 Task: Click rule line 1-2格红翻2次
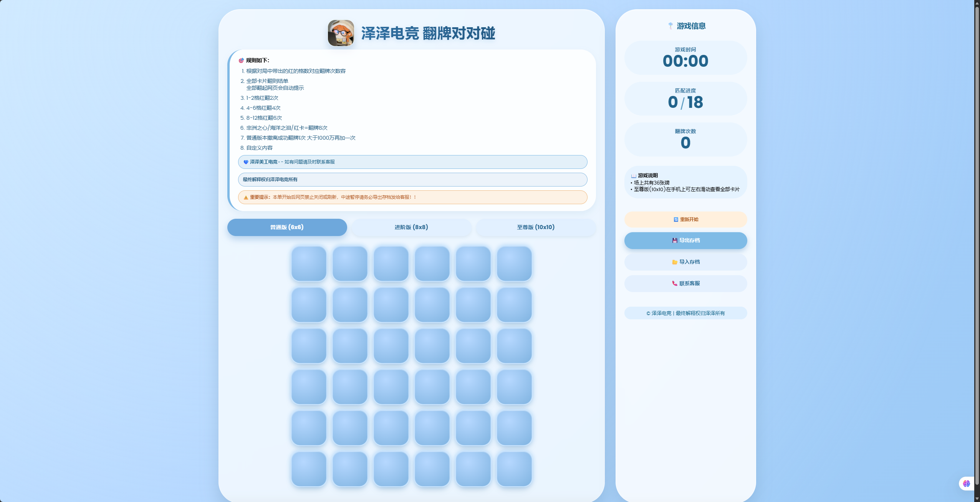(262, 98)
